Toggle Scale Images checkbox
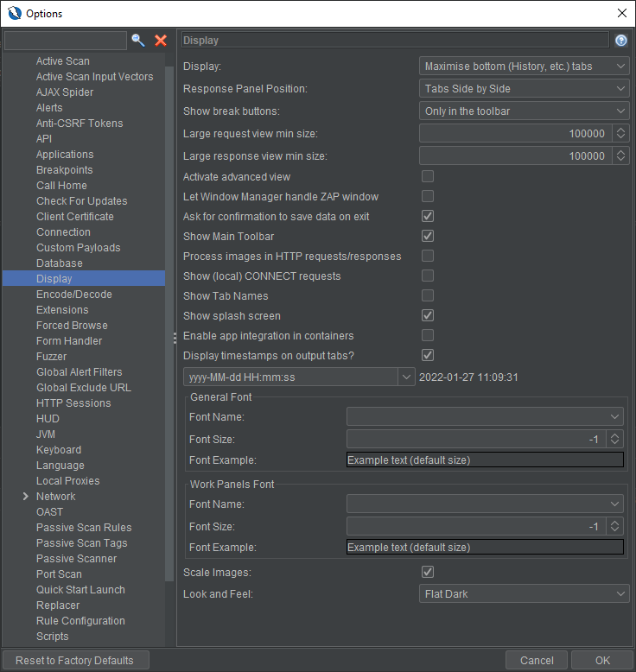This screenshot has height=672, width=636. pyautogui.click(x=428, y=572)
